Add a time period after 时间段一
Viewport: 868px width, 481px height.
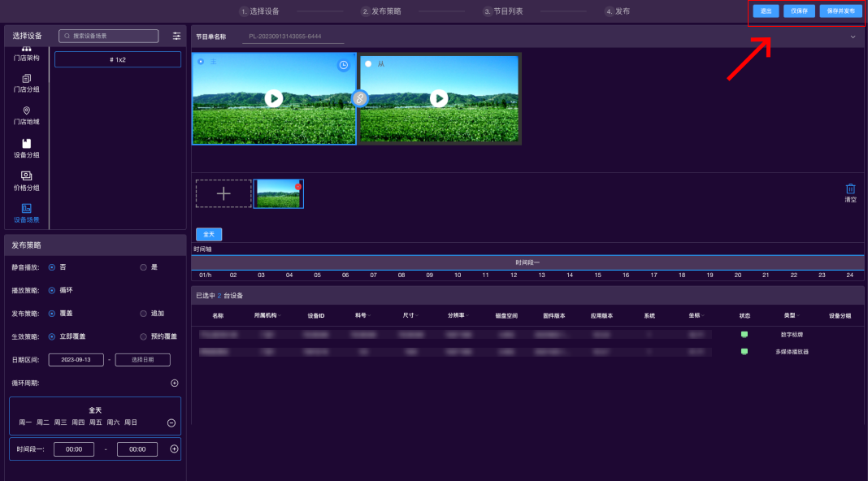(x=175, y=448)
